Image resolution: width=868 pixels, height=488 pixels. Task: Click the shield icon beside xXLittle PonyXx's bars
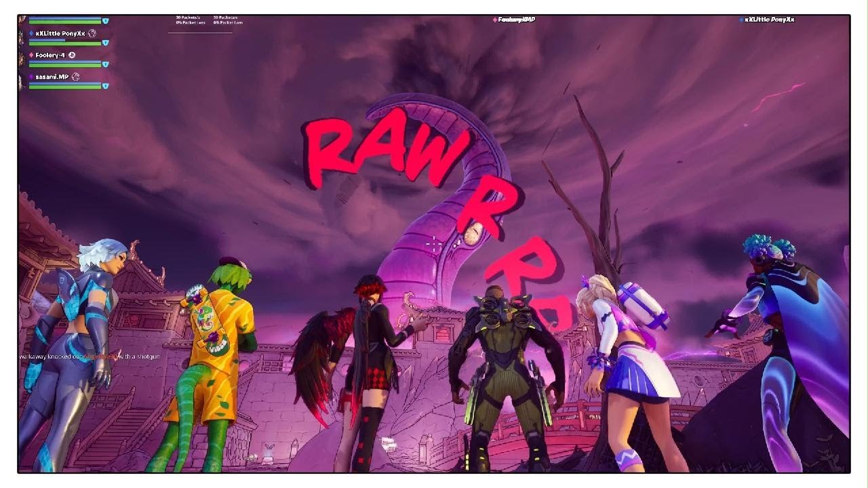pos(105,43)
